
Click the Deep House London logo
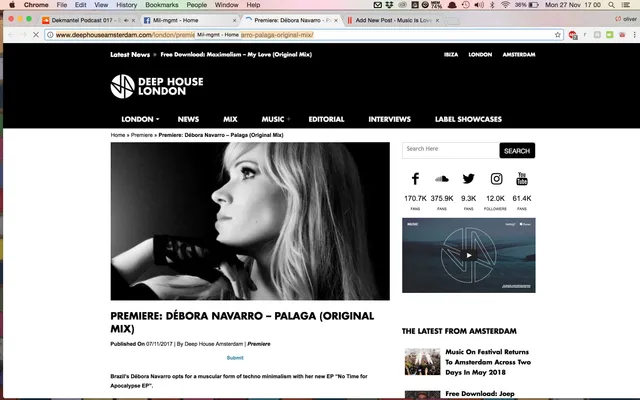157,86
